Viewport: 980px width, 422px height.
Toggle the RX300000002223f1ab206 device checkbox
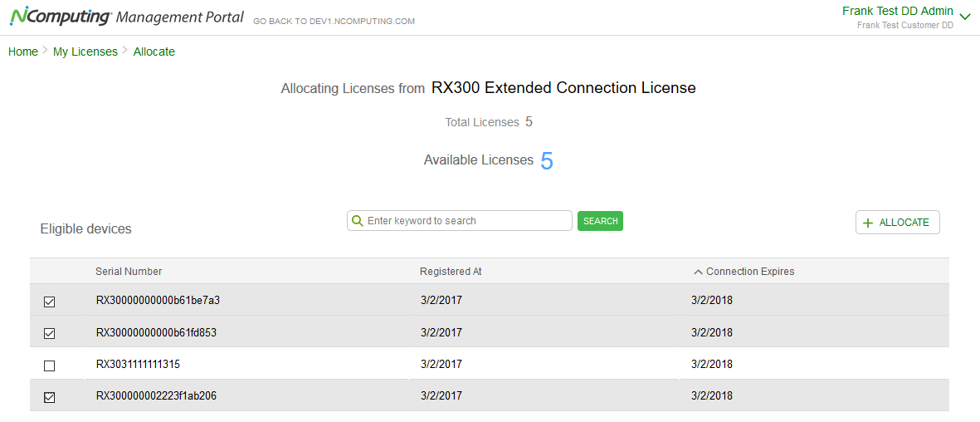click(49, 397)
